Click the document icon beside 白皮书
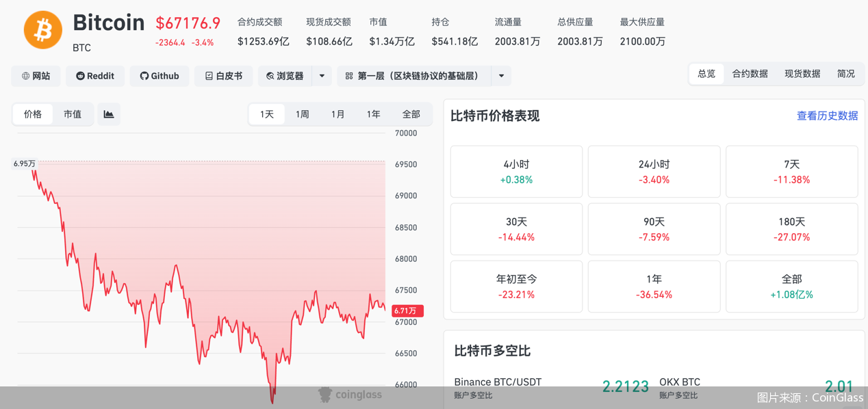The height and width of the screenshot is (409, 868). pos(209,76)
